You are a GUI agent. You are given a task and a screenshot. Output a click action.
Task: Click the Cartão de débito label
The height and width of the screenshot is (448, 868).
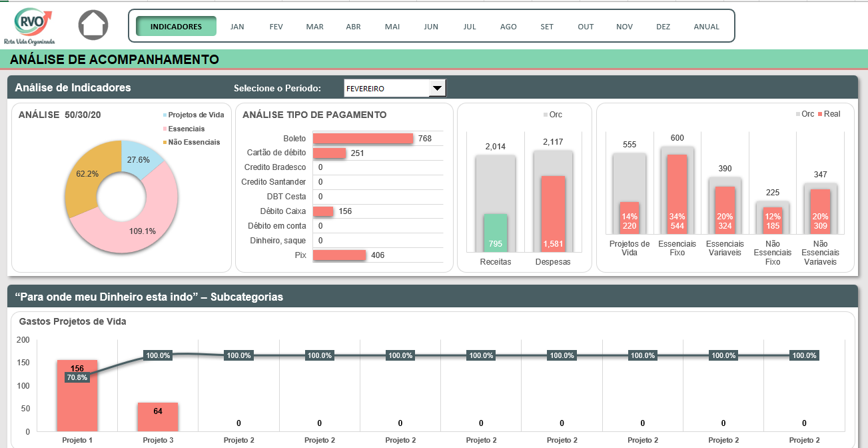pos(276,153)
